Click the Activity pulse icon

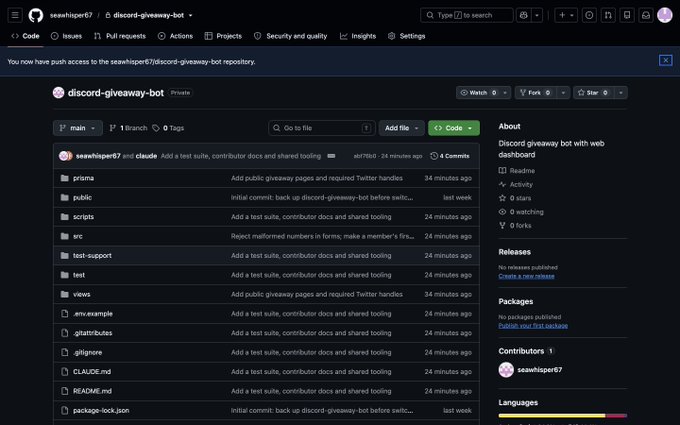pos(502,184)
